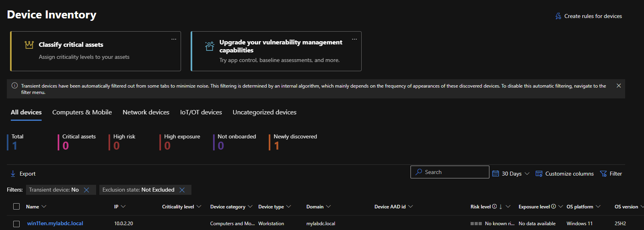
Task: Switch to the Computers & Mobile tab
Action: pos(82,112)
